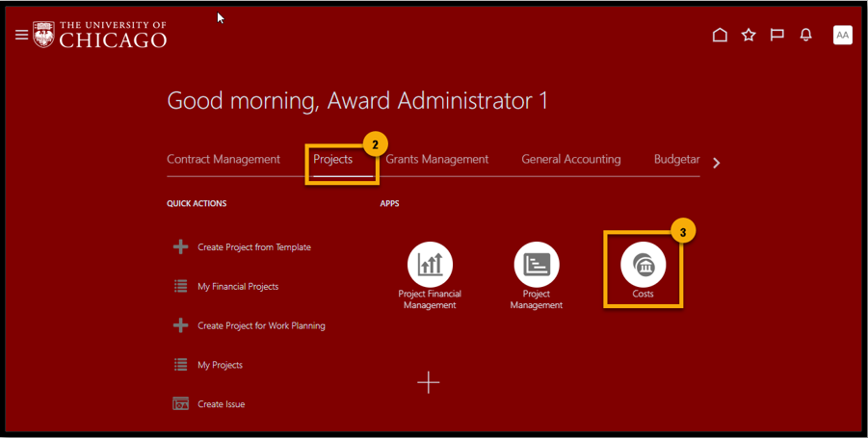Open the Watchlist flag icon
The height and width of the screenshot is (438, 868).
pos(777,35)
